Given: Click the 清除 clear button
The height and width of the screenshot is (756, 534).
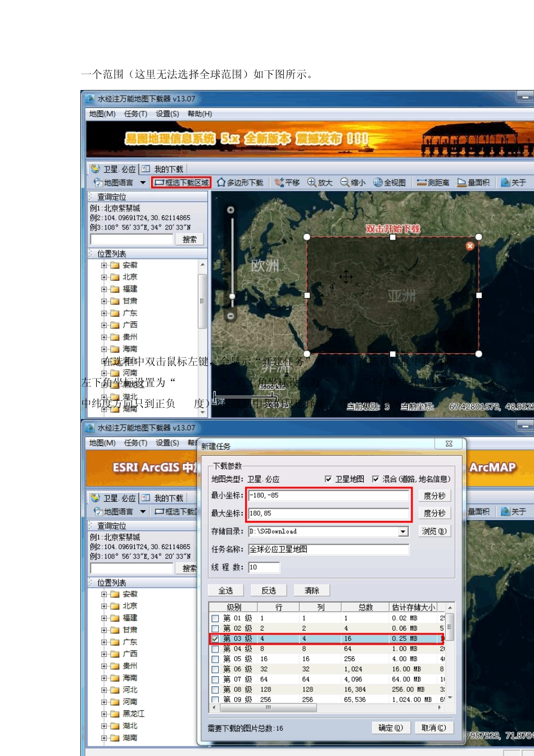Looking at the screenshot, I should coord(312,591).
